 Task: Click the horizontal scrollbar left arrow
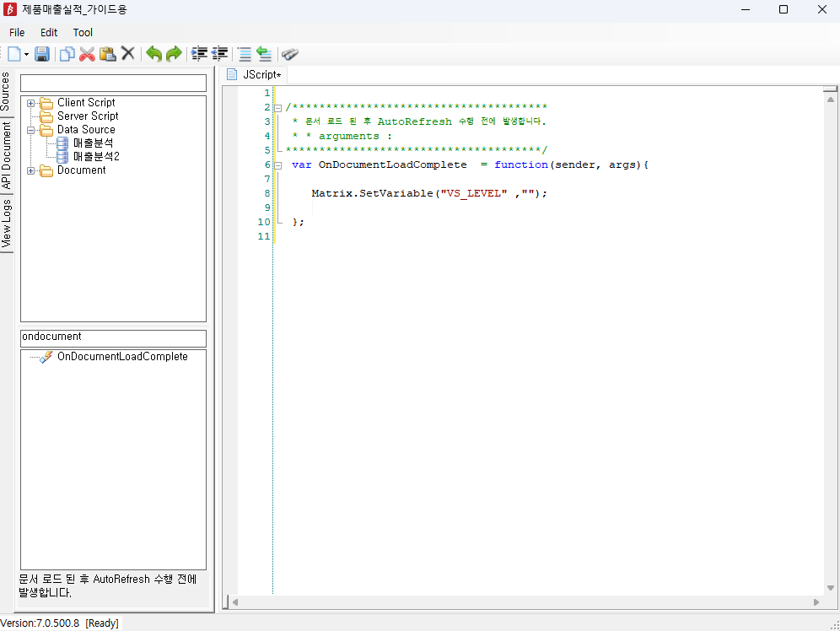(x=235, y=602)
